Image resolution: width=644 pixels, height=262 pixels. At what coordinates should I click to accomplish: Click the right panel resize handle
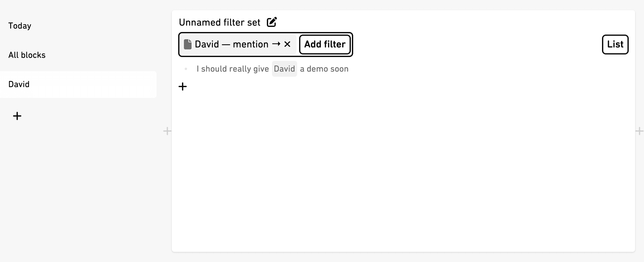point(639,131)
